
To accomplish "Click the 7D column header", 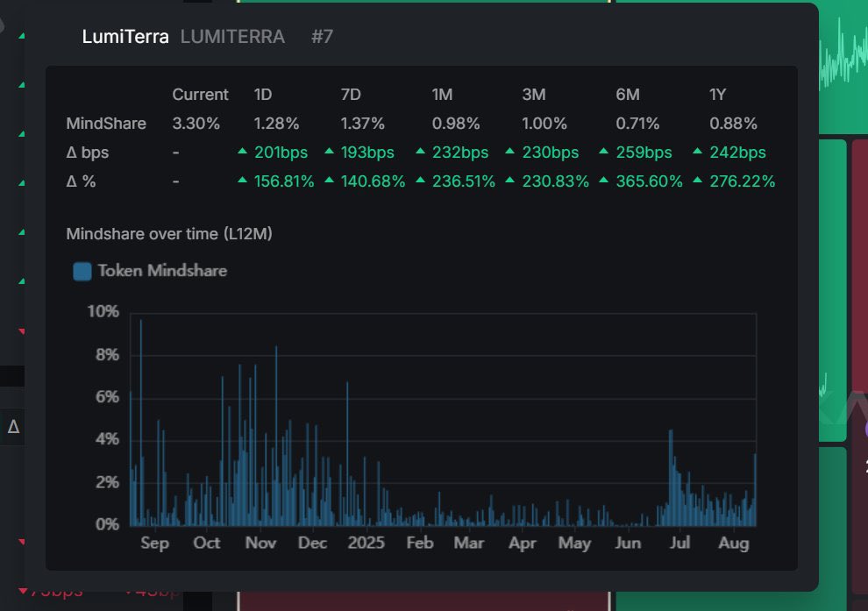I will tap(351, 95).
